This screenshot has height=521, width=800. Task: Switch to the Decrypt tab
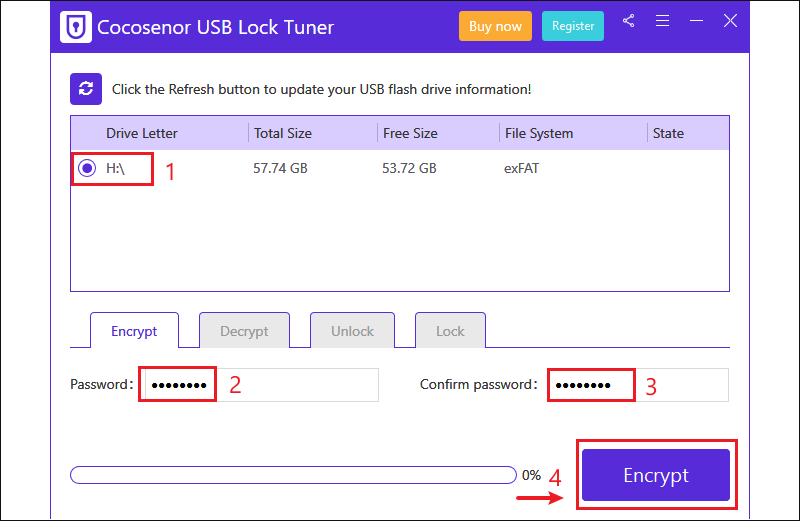tap(244, 331)
